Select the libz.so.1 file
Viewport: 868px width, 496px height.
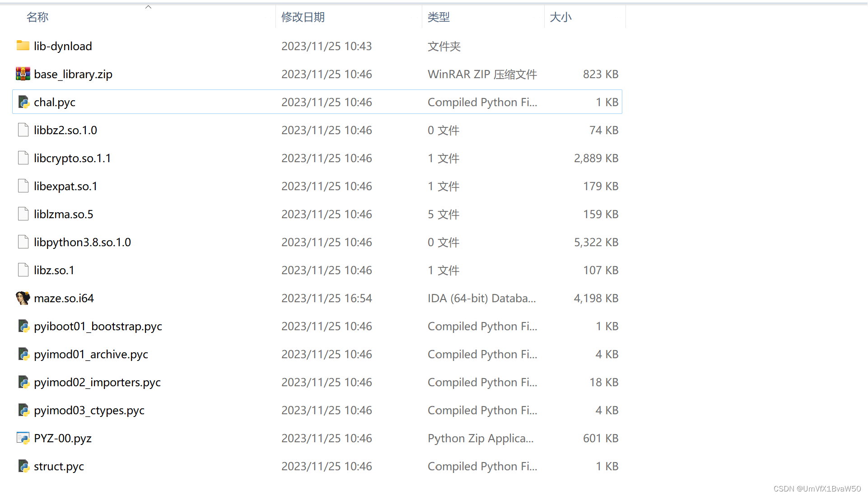pyautogui.click(x=54, y=270)
